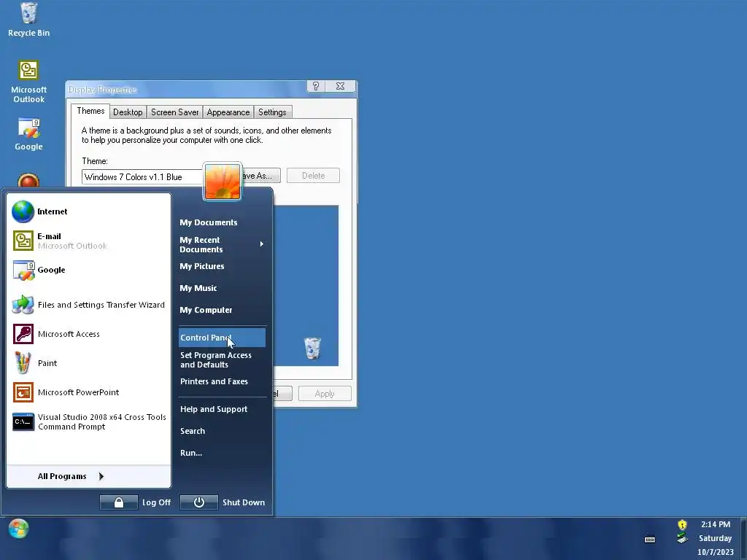Viewport: 747px width, 560px height.
Task: Open the Recycle Bin desktop icon
Action: pos(28,19)
